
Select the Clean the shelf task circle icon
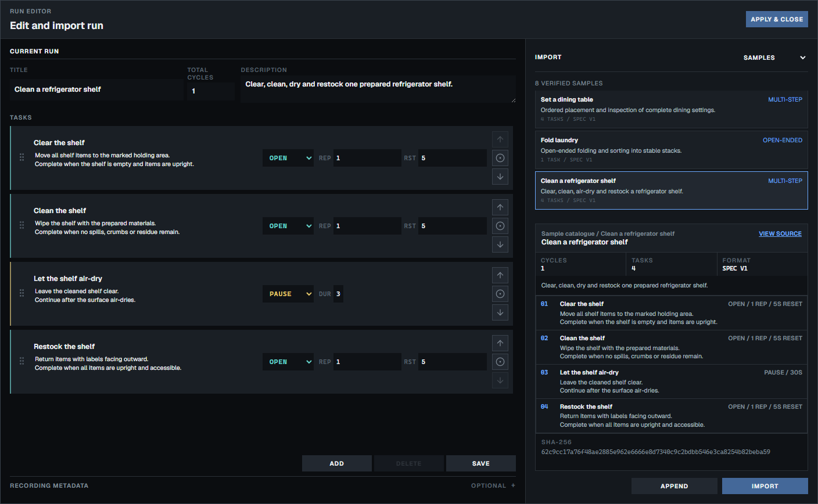coord(500,226)
